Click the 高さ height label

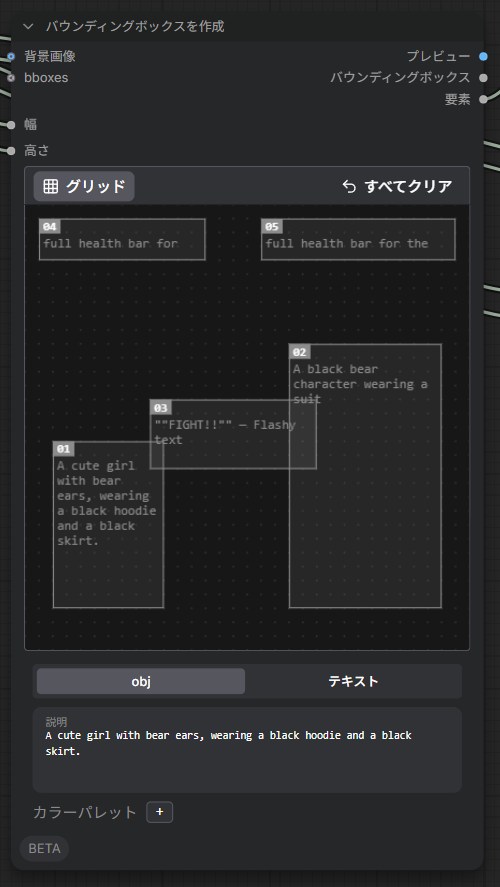[37, 150]
